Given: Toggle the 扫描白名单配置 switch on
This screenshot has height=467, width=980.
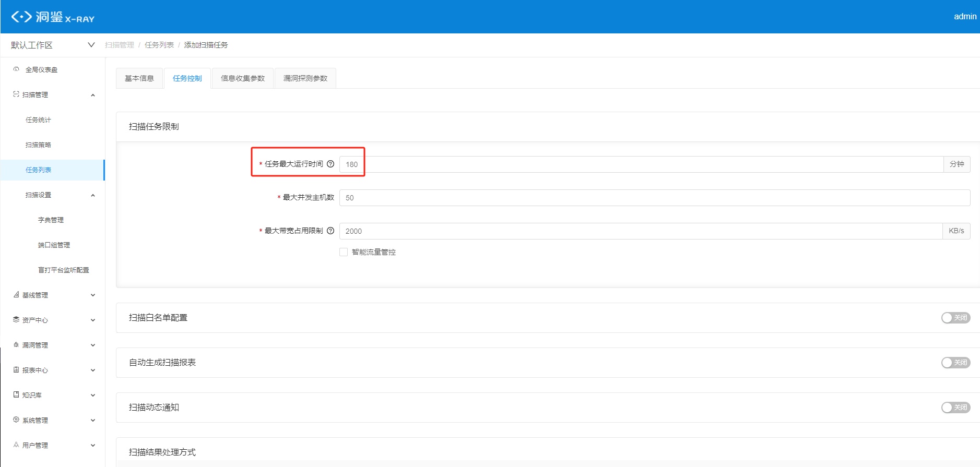Looking at the screenshot, I should (x=955, y=318).
